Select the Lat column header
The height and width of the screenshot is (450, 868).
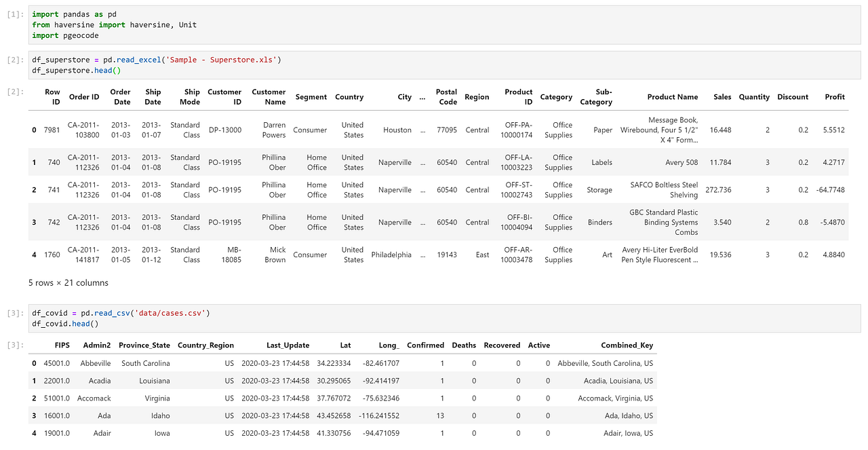345,345
